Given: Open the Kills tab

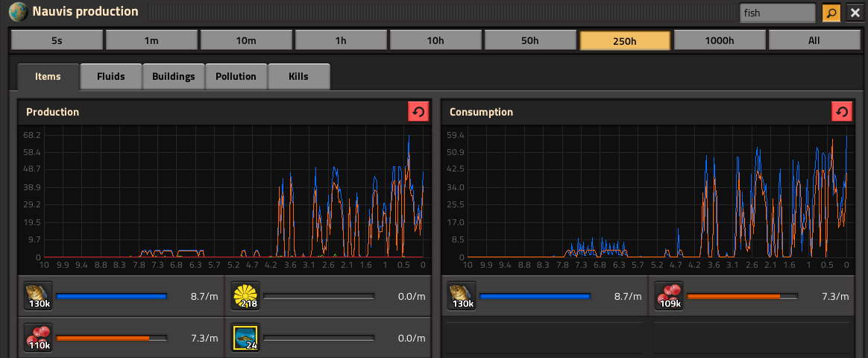Looking at the screenshot, I should pos(299,76).
